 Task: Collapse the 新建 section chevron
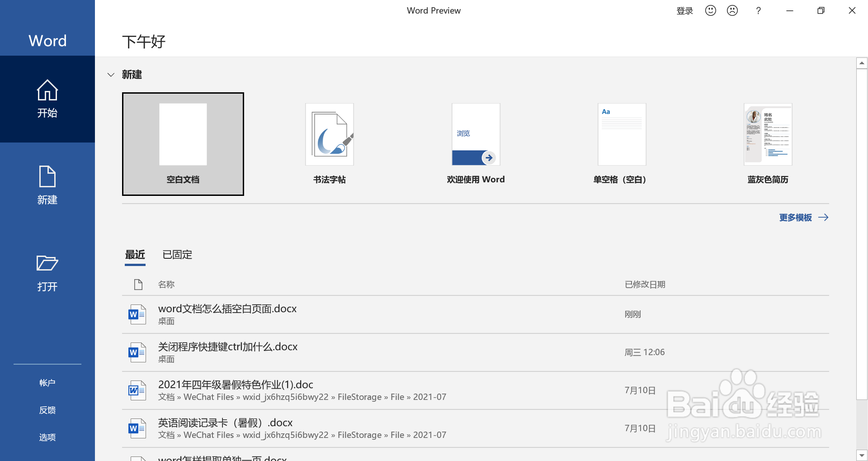click(111, 75)
